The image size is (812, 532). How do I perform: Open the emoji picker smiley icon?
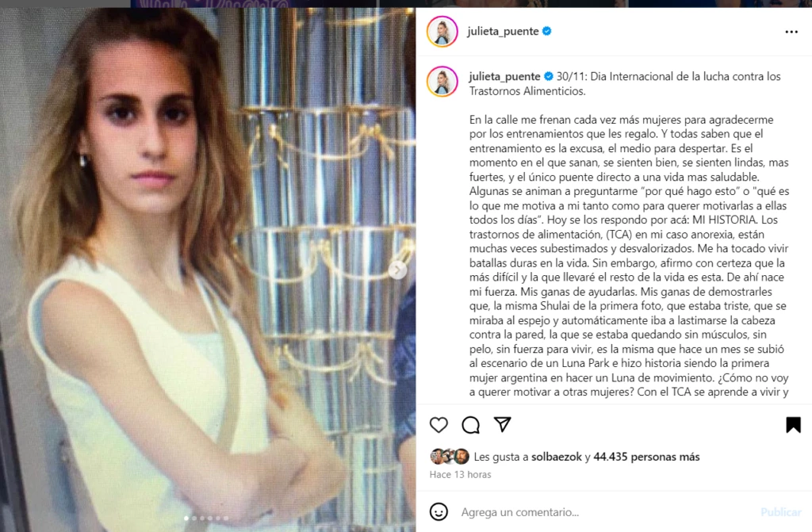tap(439, 512)
